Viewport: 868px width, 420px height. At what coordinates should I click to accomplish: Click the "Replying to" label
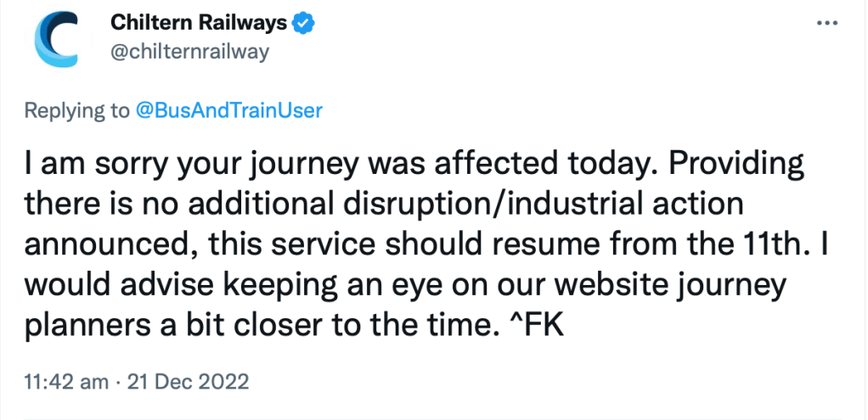(76, 111)
